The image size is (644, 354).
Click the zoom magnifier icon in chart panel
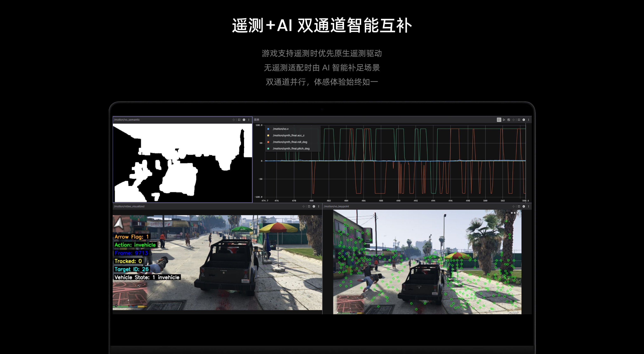pyautogui.click(x=509, y=120)
